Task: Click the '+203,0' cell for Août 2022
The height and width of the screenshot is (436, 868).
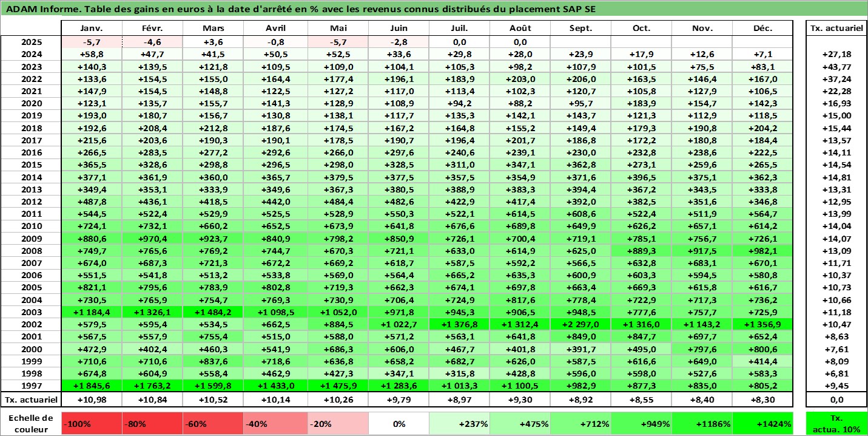Action: (x=520, y=79)
